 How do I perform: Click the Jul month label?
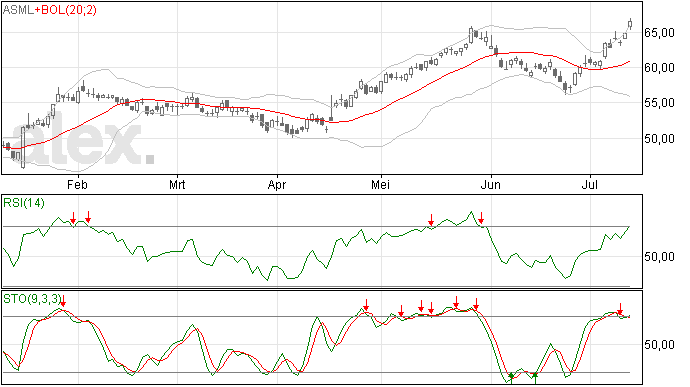click(589, 185)
